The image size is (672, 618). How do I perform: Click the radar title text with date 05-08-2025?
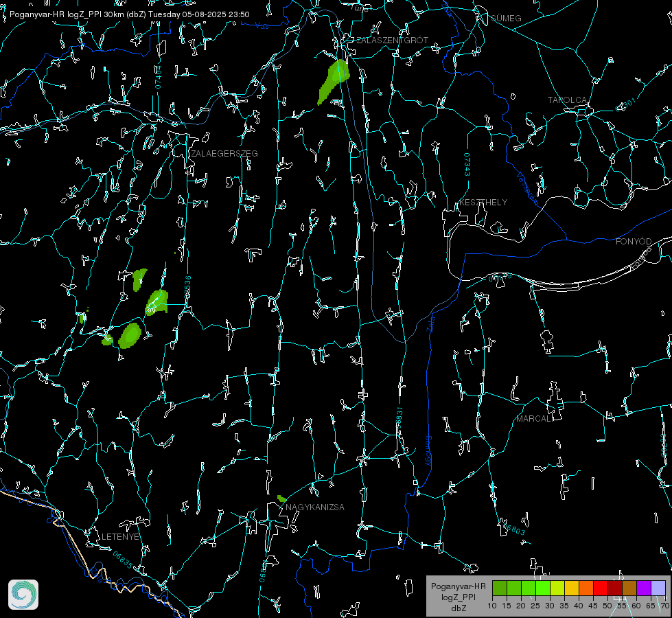click(x=130, y=14)
